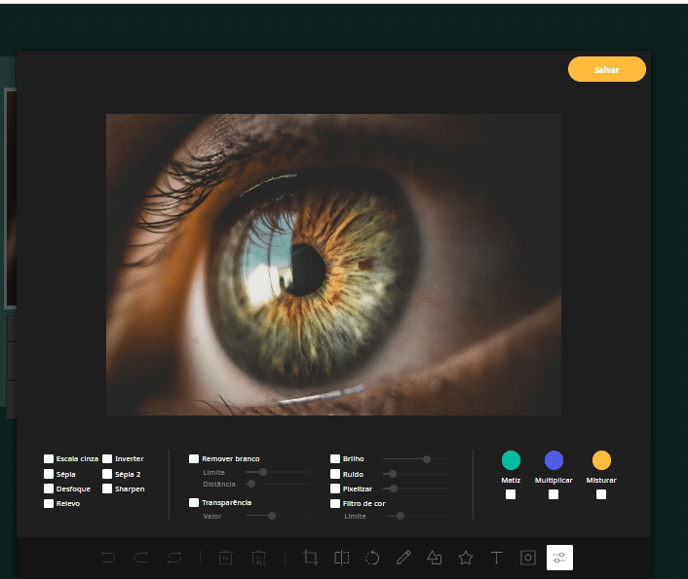Click the Distância slider handle

click(251, 484)
